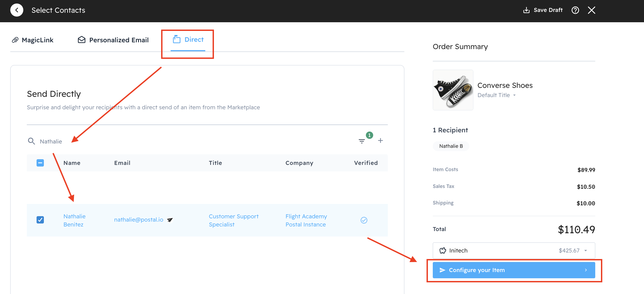Open the nathalie@postal.io email link
This screenshot has height=294, width=644.
click(138, 220)
